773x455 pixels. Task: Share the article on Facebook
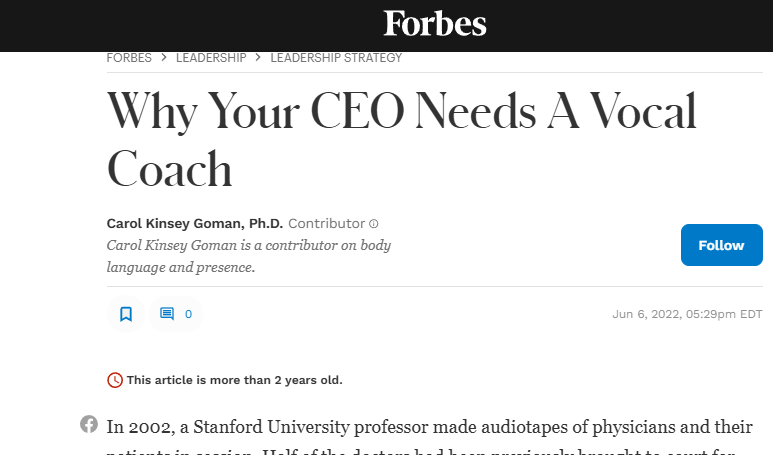point(89,424)
